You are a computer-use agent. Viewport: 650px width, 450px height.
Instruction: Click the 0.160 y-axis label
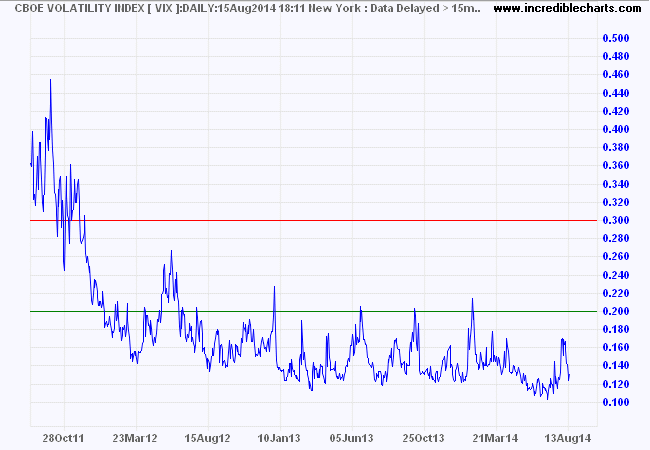click(616, 347)
